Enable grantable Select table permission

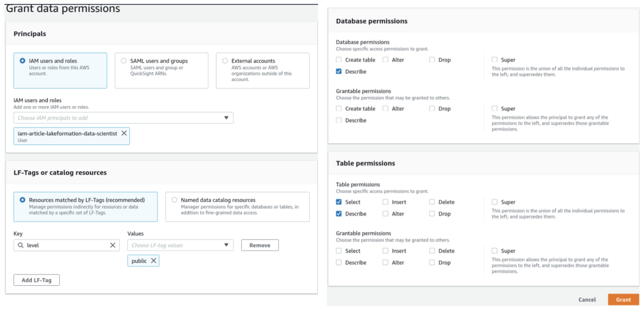[339, 251]
